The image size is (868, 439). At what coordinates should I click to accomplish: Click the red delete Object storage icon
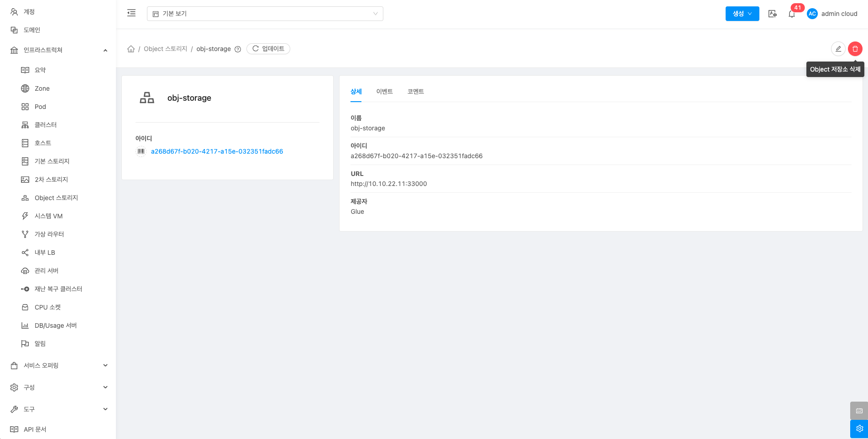point(855,49)
